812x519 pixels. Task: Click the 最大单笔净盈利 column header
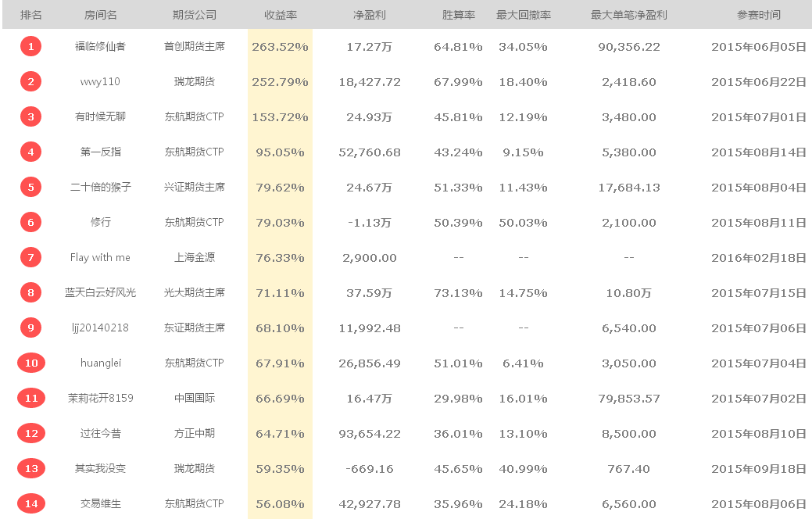tap(628, 15)
